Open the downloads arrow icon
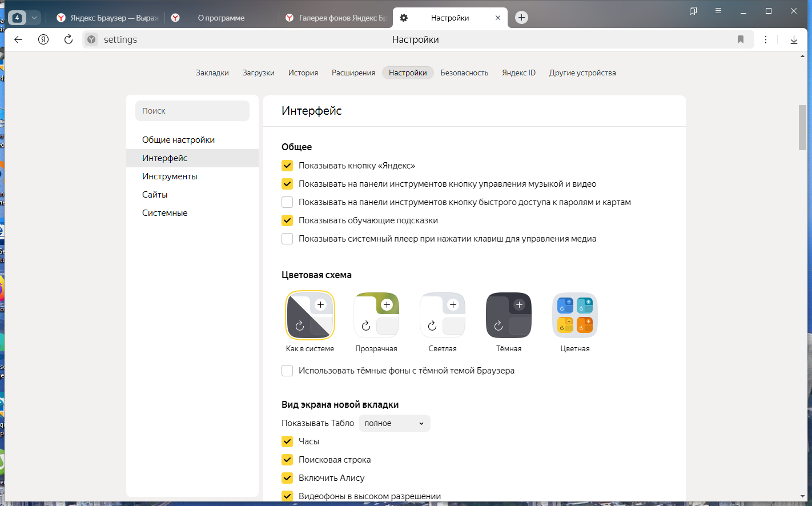Viewport: 812px width, 506px height. pos(794,39)
